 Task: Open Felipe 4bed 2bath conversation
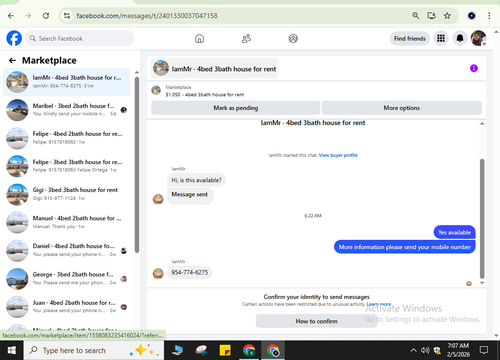pyautogui.click(x=67, y=138)
